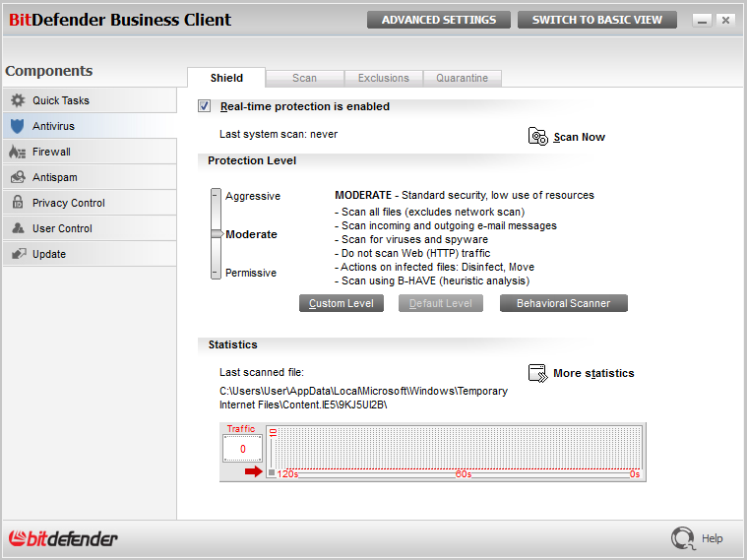
Task: Switch to Basic View
Action: pos(597,20)
